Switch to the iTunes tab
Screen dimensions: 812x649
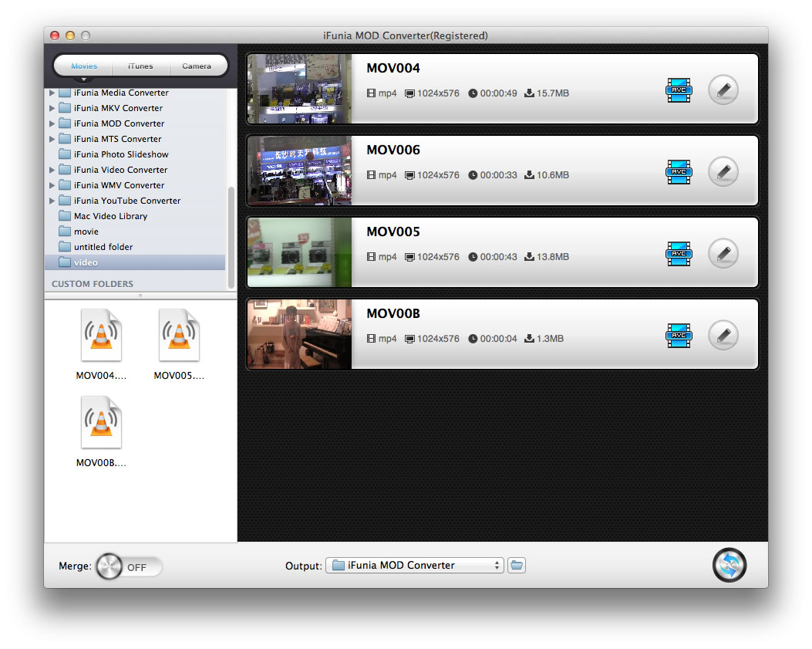pyautogui.click(x=140, y=66)
